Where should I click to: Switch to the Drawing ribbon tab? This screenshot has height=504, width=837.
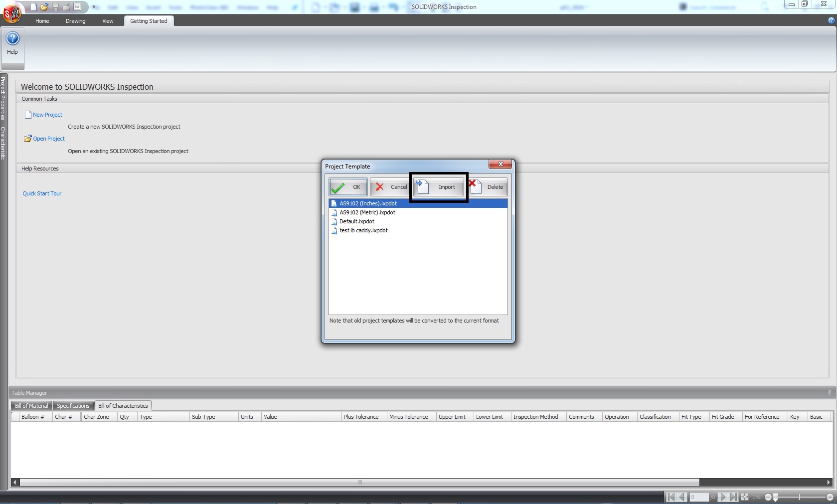click(x=75, y=21)
